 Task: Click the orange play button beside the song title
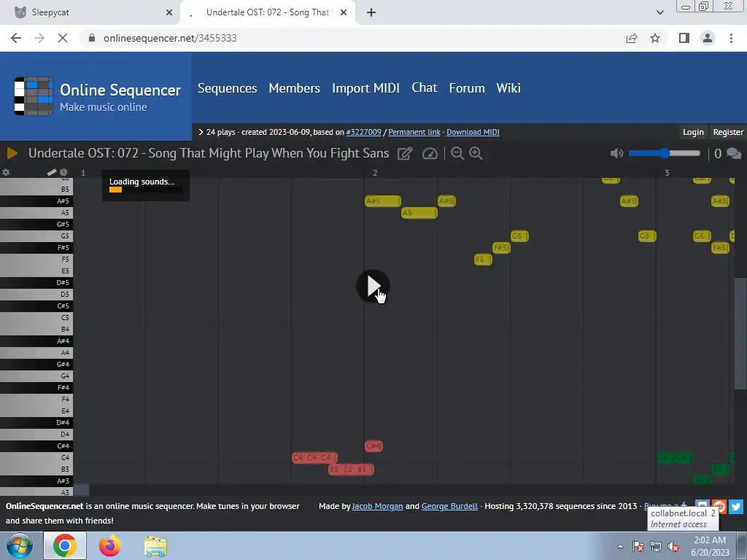pyautogui.click(x=12, y=153)
